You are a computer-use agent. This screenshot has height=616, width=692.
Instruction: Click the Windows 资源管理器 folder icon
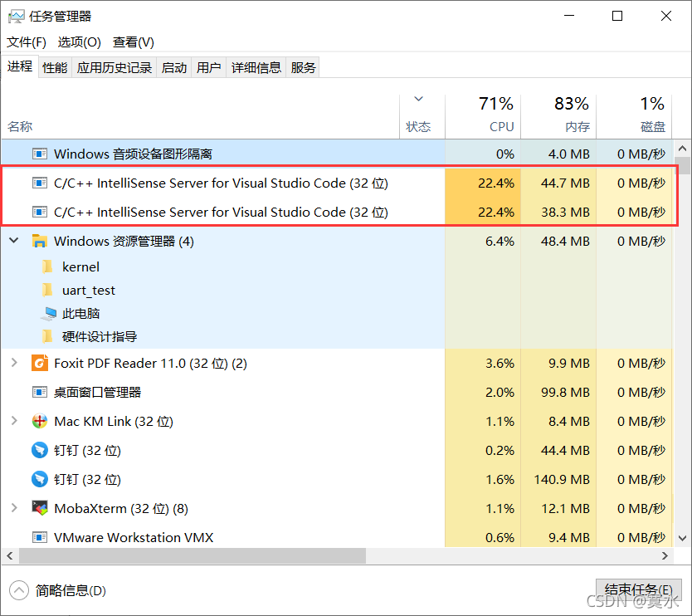click(40, 241)
